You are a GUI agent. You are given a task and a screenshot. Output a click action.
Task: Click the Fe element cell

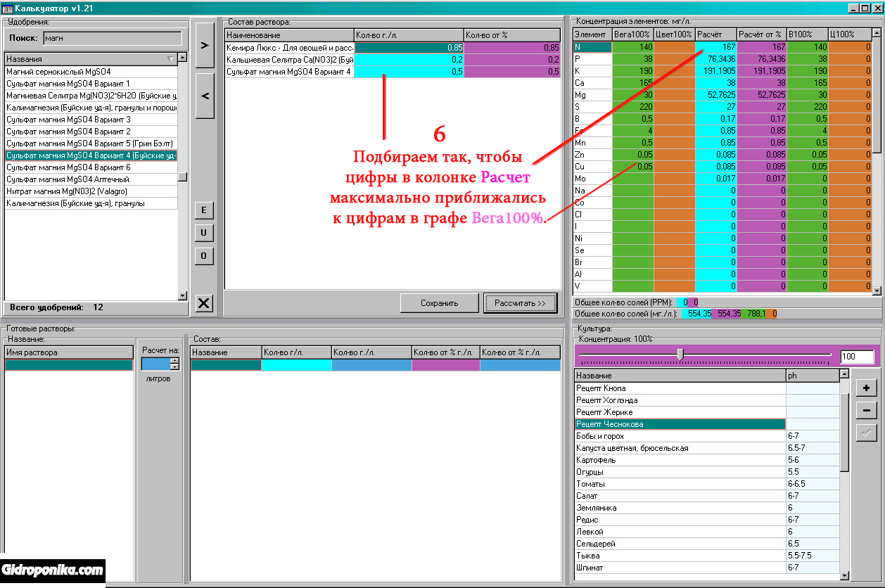[592, 131]
